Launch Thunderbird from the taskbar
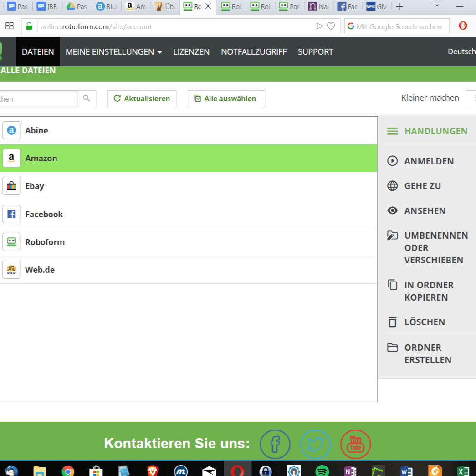 point(11,471)
